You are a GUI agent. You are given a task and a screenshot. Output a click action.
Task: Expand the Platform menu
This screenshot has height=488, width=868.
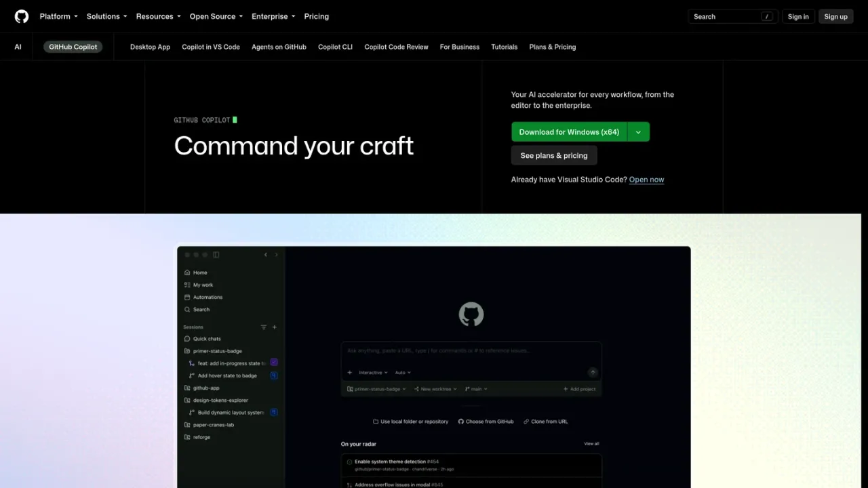[59, 16]
